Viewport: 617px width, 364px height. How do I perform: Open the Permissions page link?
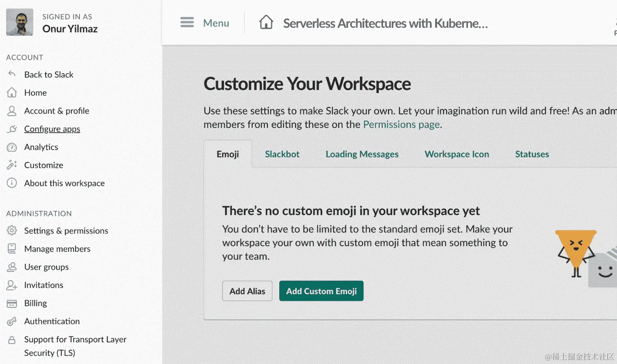tap(402, 124)
